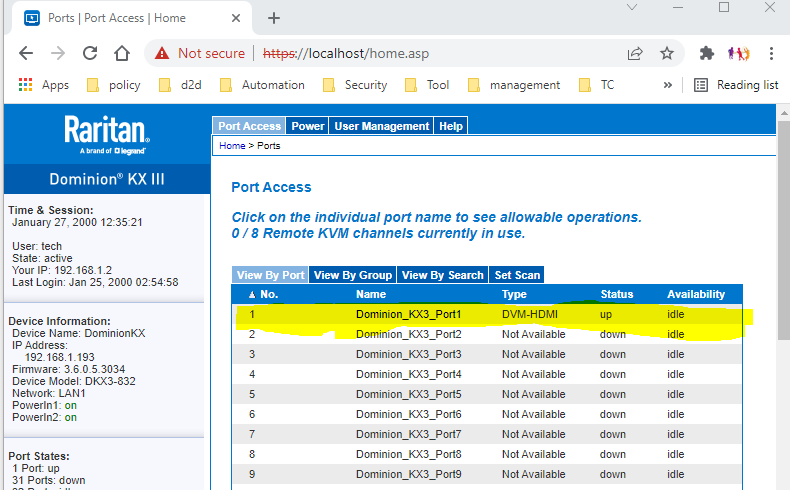Click the scrollbar up arrow

tap(784, 112)
